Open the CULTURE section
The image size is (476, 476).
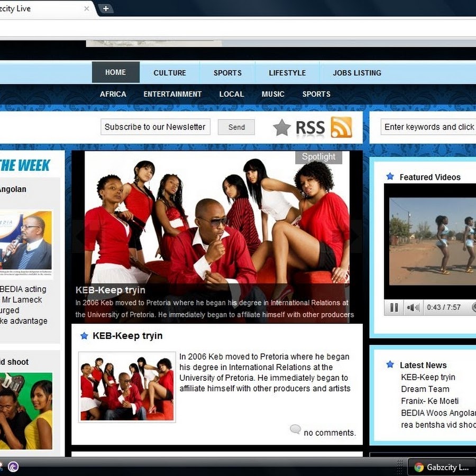coord(170,73)
